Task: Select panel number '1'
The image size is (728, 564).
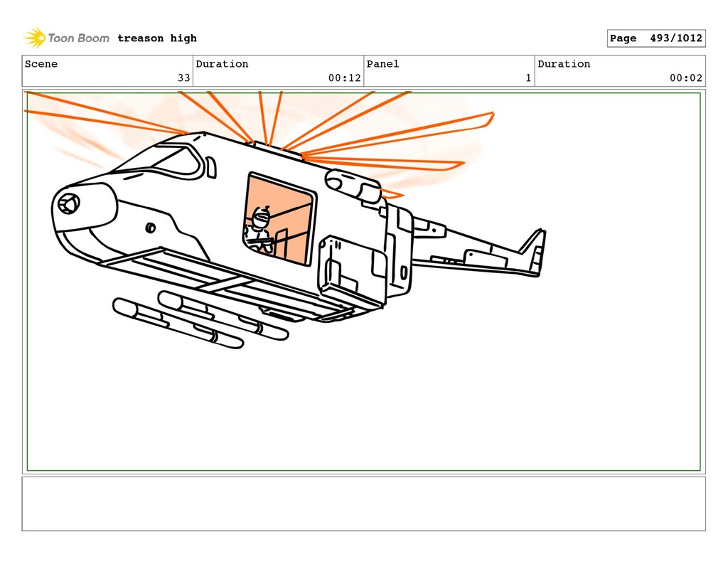Action: click(x=528, y=78)
